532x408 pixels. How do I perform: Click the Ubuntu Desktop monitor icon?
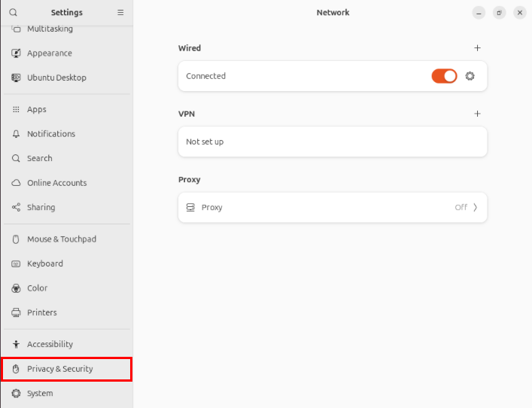(x=16, y=78)
